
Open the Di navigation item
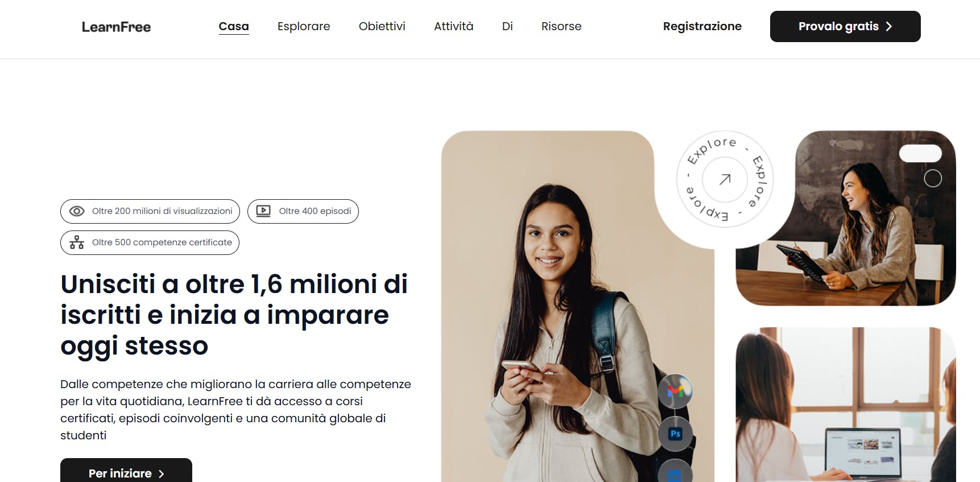pyautogui.click(x=507, y=26)
